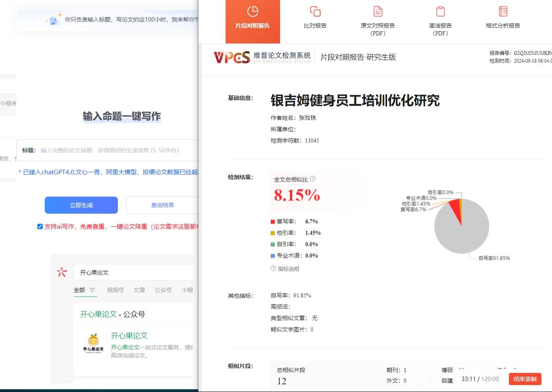Image resolution: width=552 pixels, height=392 pixels.
Task: Click the 期刊: 1 entry
Action: pyautogui.click(x=396, y=370)
